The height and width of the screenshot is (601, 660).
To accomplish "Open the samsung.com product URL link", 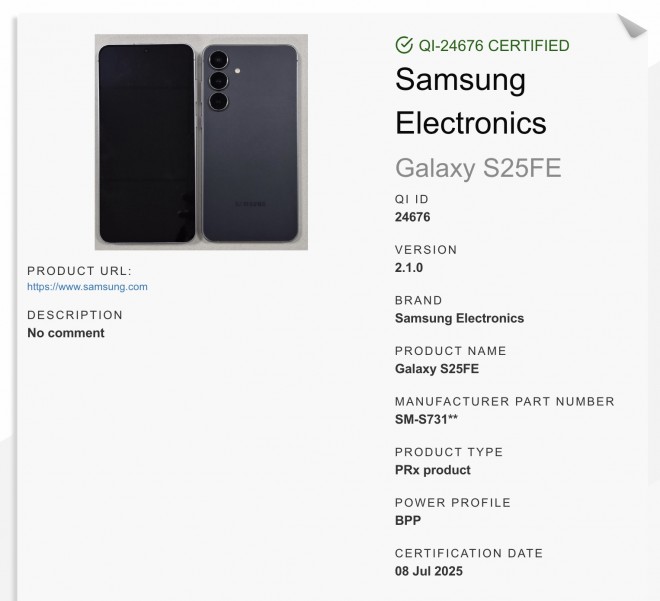I will (87, 287).
